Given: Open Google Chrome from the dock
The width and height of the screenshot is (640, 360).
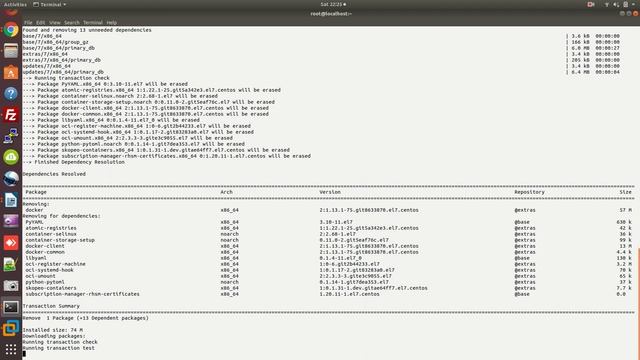Looking at the screenshot, I should (x=11, y=30).
